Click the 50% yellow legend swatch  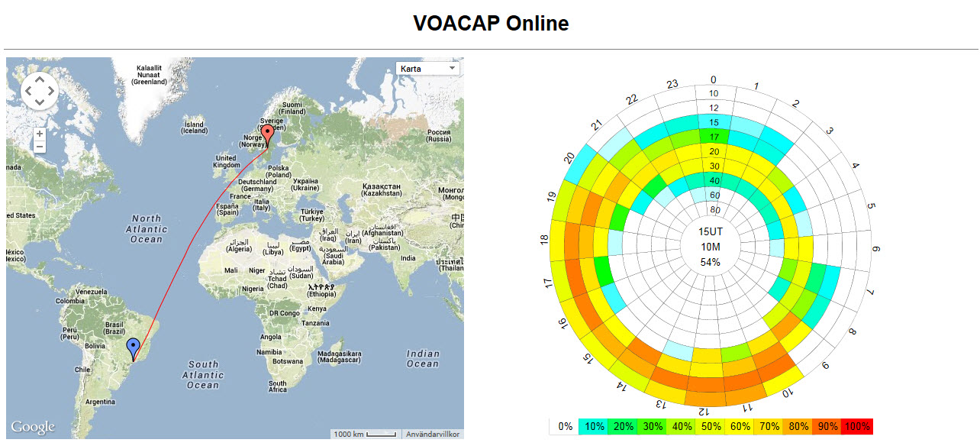[x=710, y=426]
